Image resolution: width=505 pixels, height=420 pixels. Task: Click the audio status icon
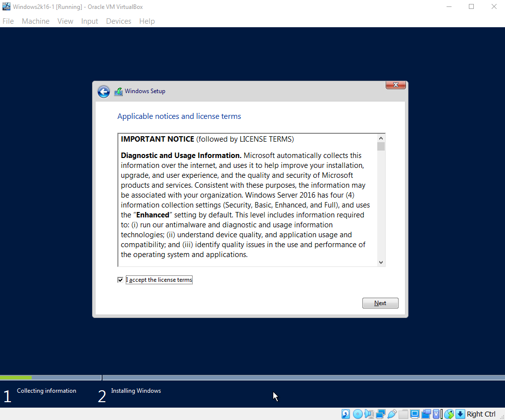pos(369,414)
